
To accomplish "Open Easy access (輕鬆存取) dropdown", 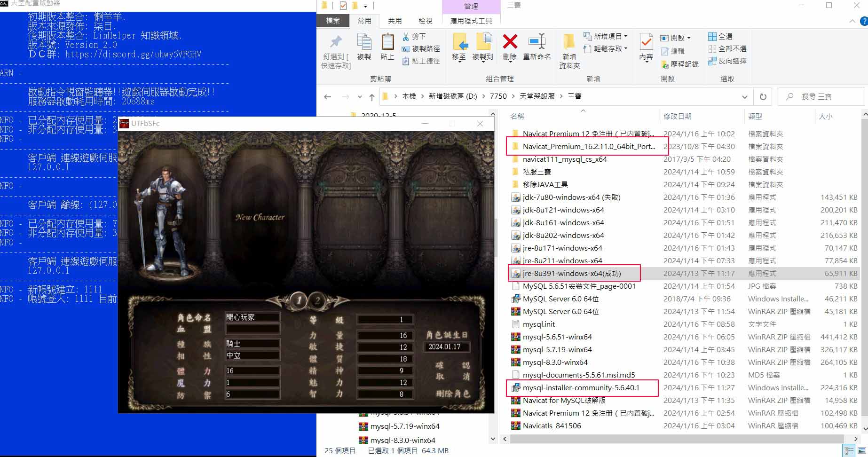I will pyautogui.click(x=606, y=48).
